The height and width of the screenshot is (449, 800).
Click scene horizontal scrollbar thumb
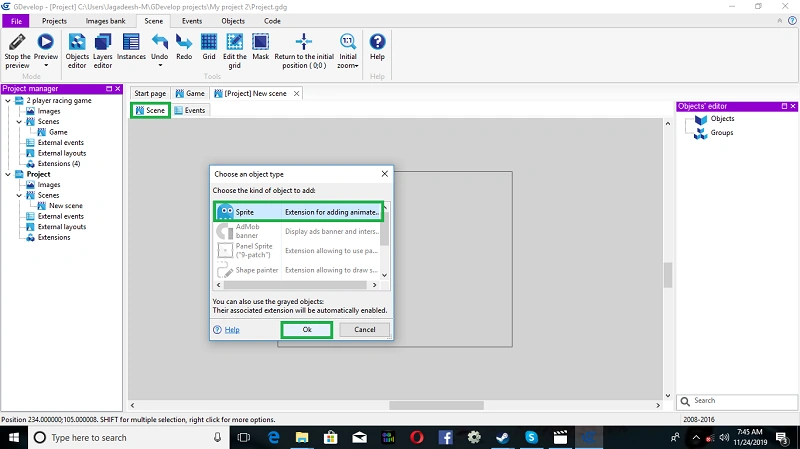click(436, 405)
